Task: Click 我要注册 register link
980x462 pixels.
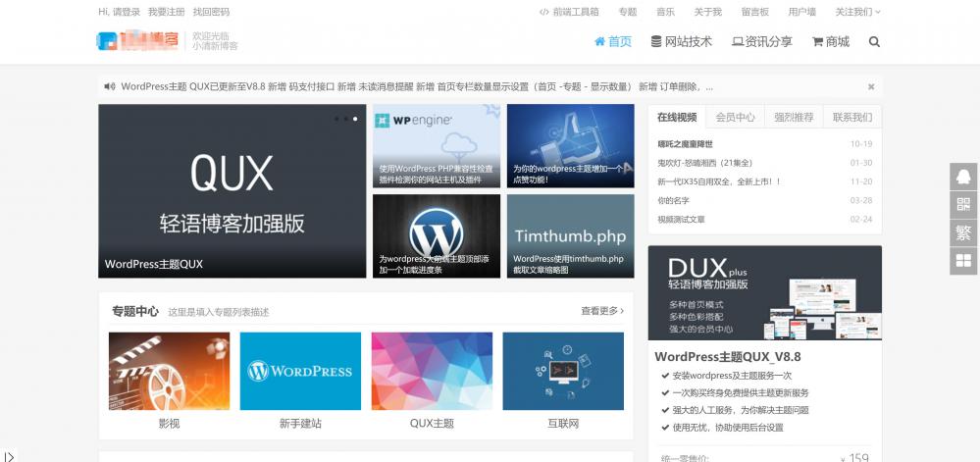Action: (x=166, y=12)
